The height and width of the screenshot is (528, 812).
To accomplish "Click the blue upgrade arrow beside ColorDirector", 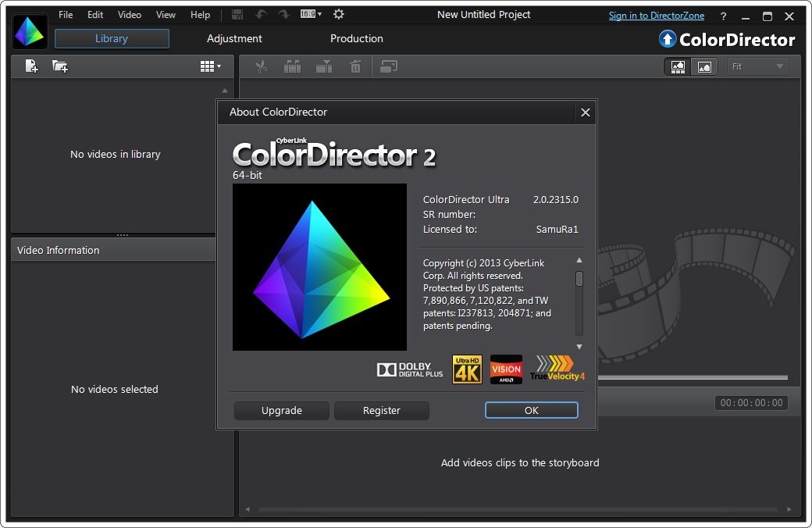I will 668,39.
